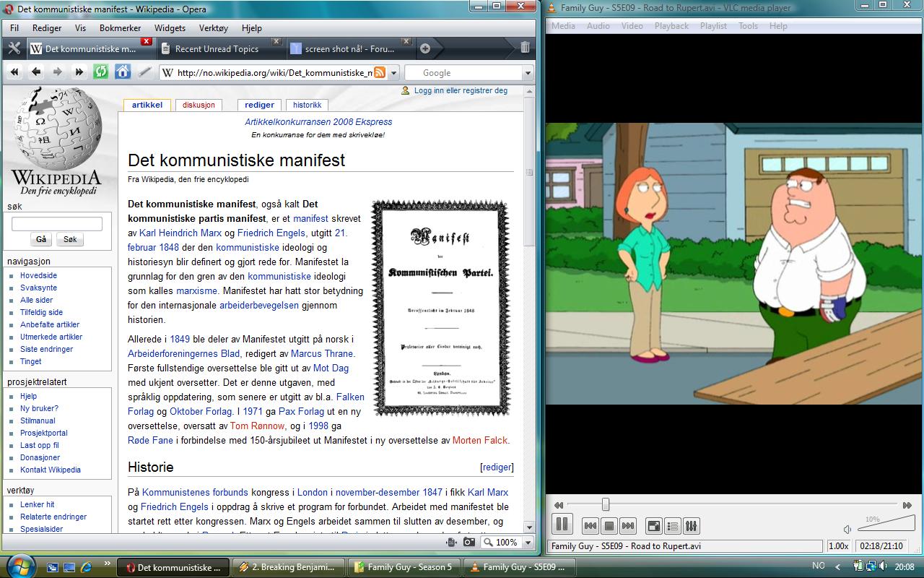Viewport: 924px width, 578px height.
Task: Pause the video in VLC
Action: [562, 525]
